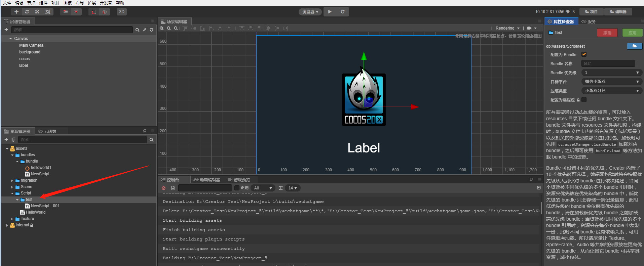The image size is (644, 266).
Task: Select the Rotate transform tool
Action: pyautogui.click(x=27, y=12)
